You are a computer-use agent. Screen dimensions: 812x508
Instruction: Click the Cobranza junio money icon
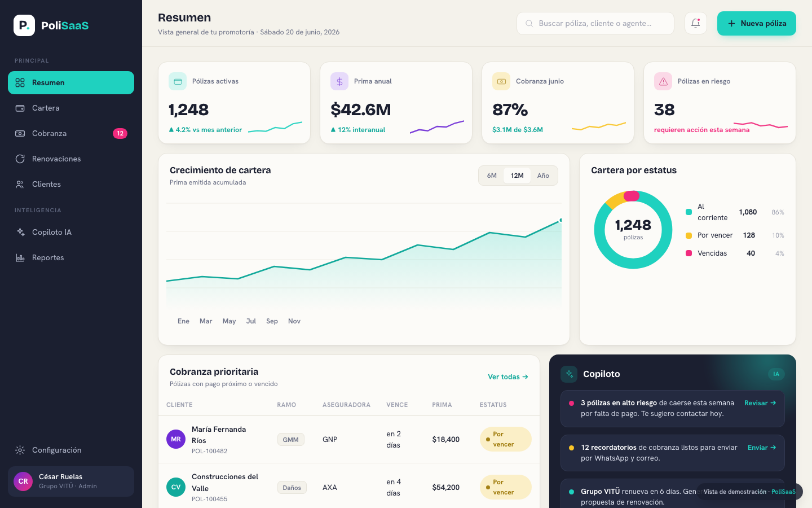(x=501, y=81)
